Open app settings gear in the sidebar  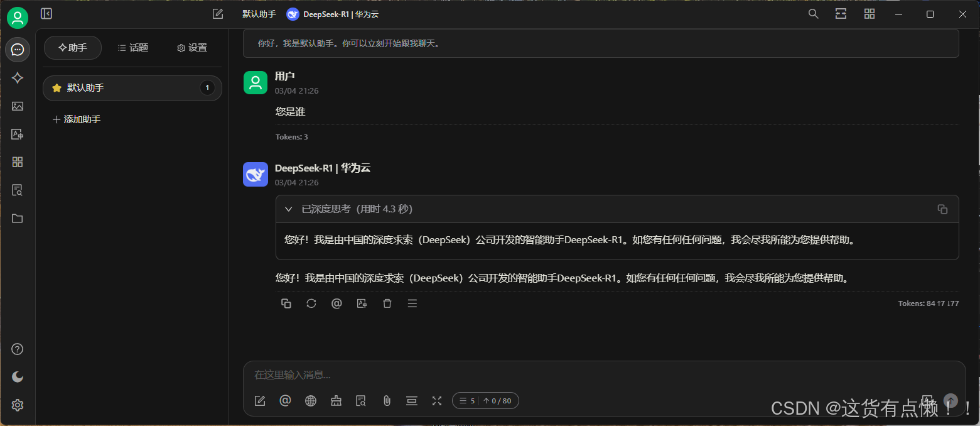coord(18,405)
